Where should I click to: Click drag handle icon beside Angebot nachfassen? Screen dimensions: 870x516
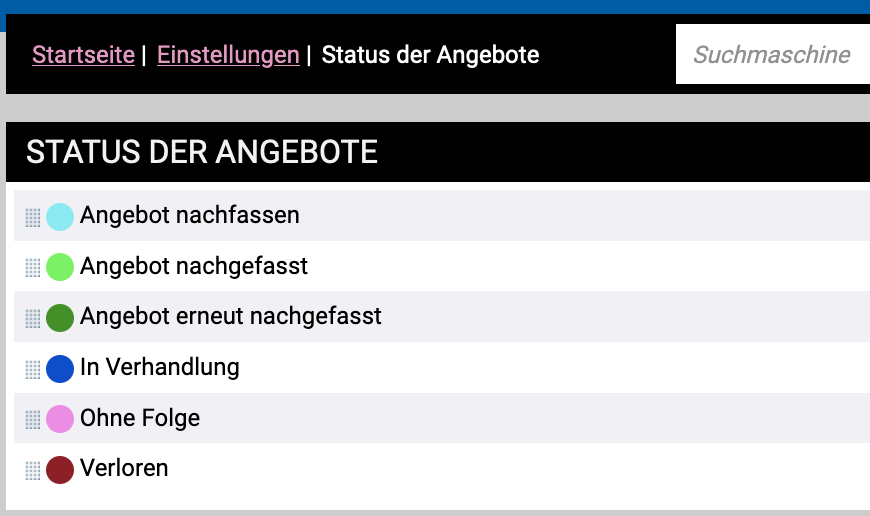point(32,217)
